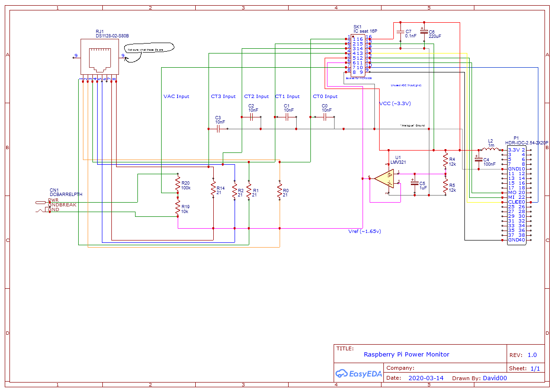Select capacitor C1 10nF symbol
554x392 pixels.
[287, 117]
